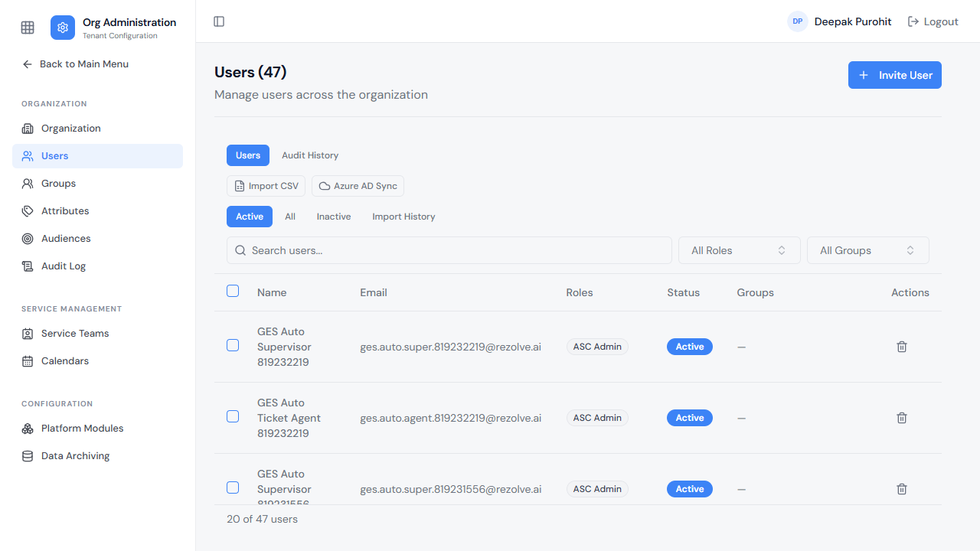Click the Azure AD Sync button

coord(358,186)
